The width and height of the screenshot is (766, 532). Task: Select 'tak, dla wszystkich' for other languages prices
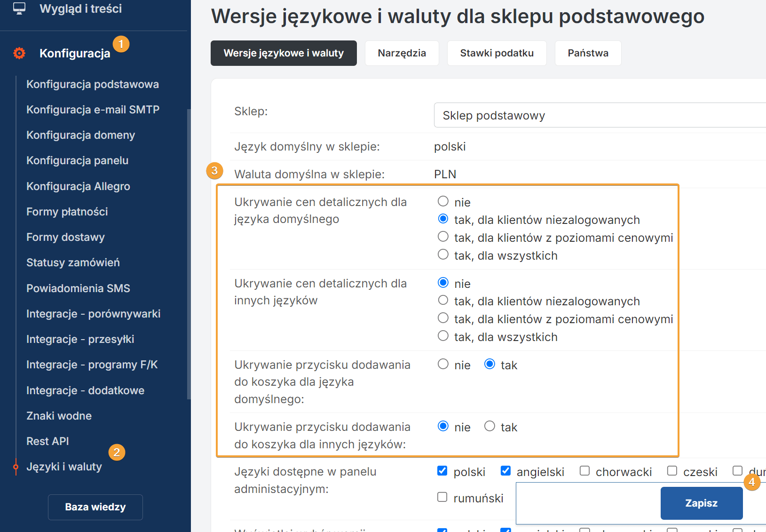443,336
